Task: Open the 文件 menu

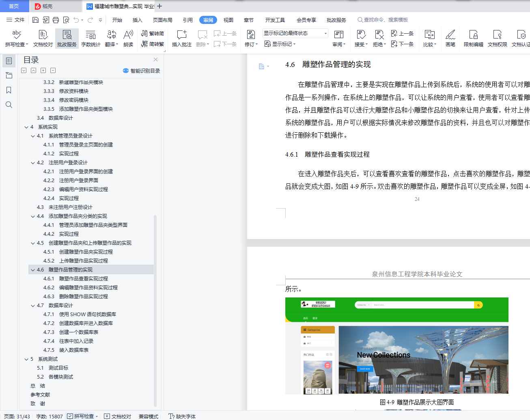Action: coord(15,20)
